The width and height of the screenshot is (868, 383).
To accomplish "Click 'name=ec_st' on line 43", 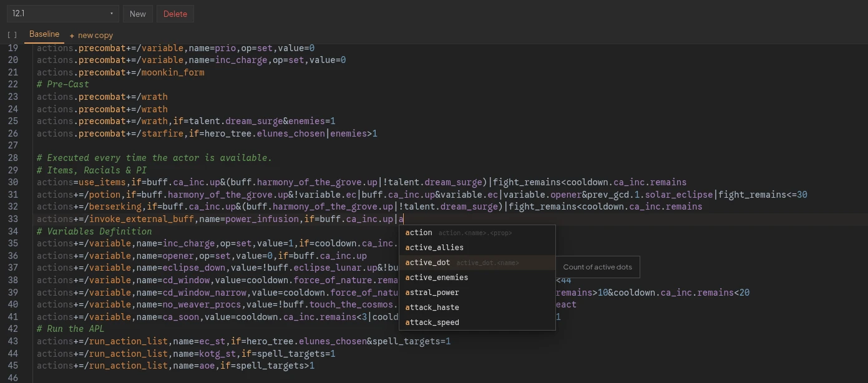I will [199, 341].
